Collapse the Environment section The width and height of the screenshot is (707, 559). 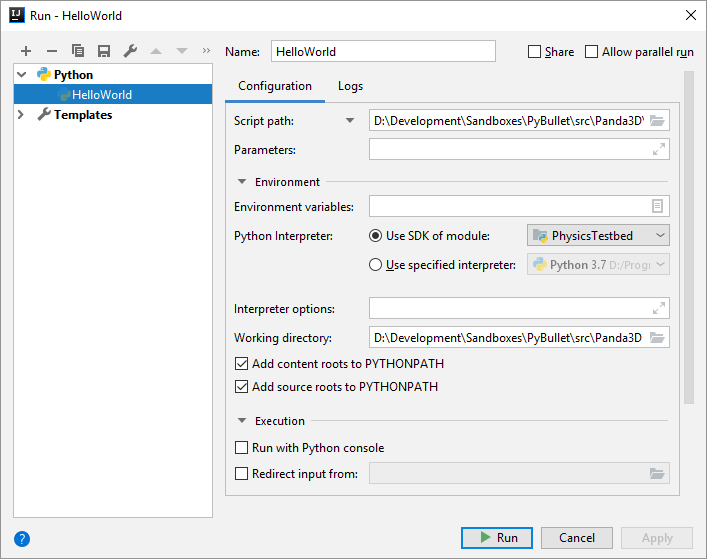[x=242, y=182]
